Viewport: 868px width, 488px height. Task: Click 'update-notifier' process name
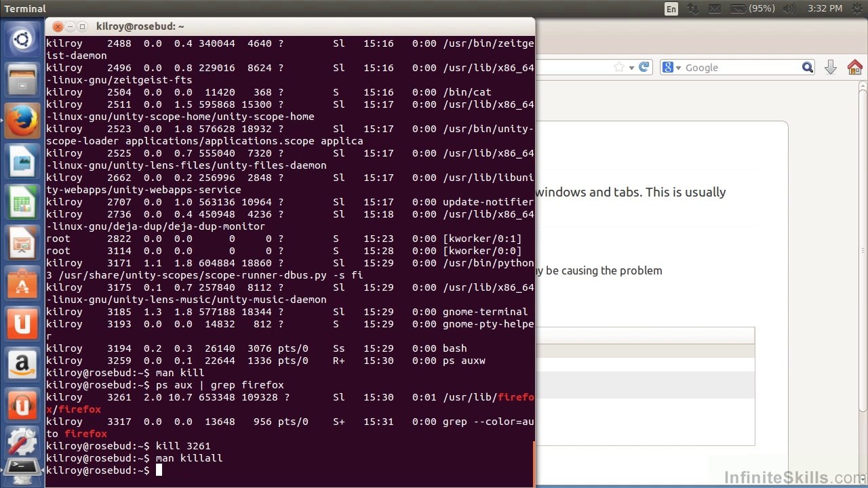tap(488, 202)
